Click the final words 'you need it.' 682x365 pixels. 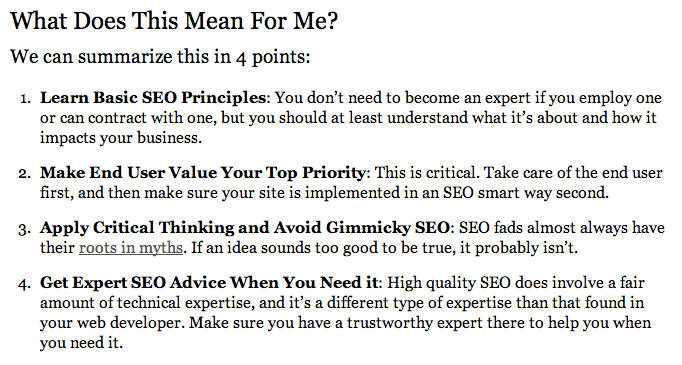click(81, 343)
